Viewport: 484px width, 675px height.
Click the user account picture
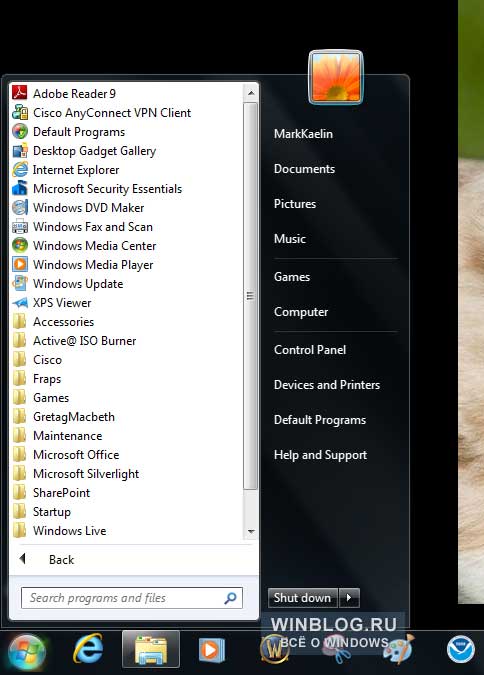pos(335,77)
